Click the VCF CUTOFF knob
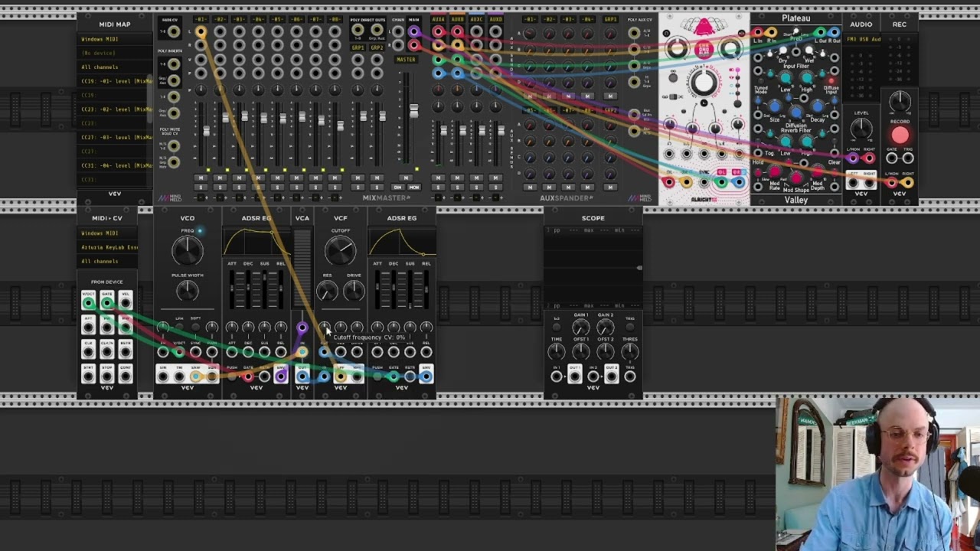This screenshot has height=551, width=980. click(341, 249)
